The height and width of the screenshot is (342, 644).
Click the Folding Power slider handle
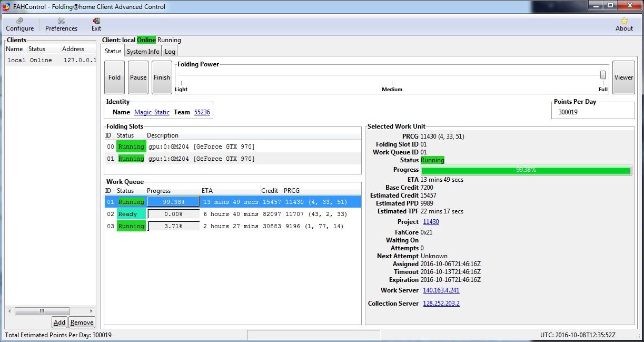pyautogui.click(x=603, y=75)
